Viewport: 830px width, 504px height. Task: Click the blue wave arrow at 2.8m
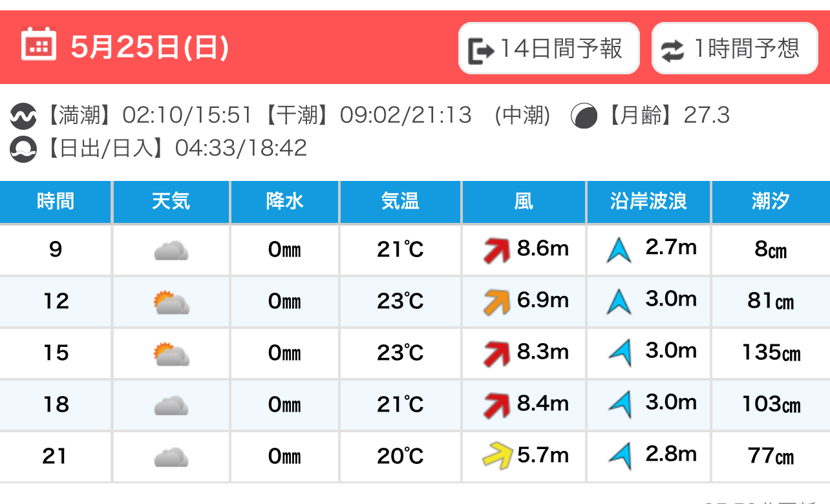[620, 456]
